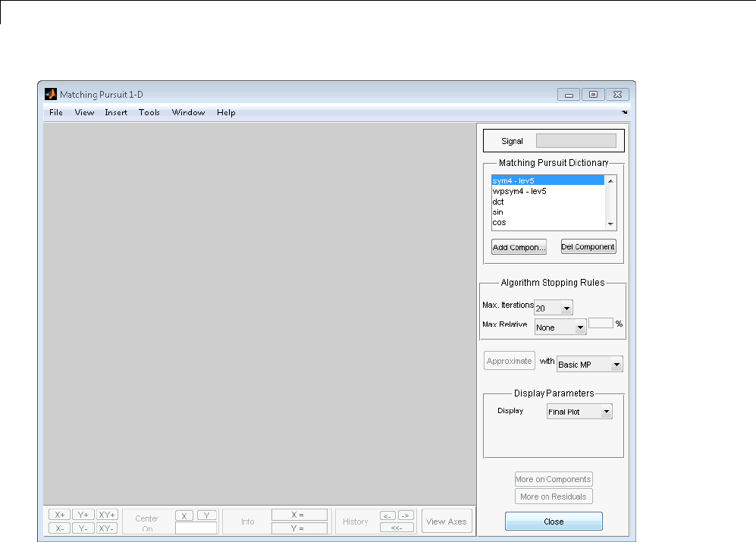Minimize the Matching Pursuit 1-D window
The image size is (756, 542).
569,95
